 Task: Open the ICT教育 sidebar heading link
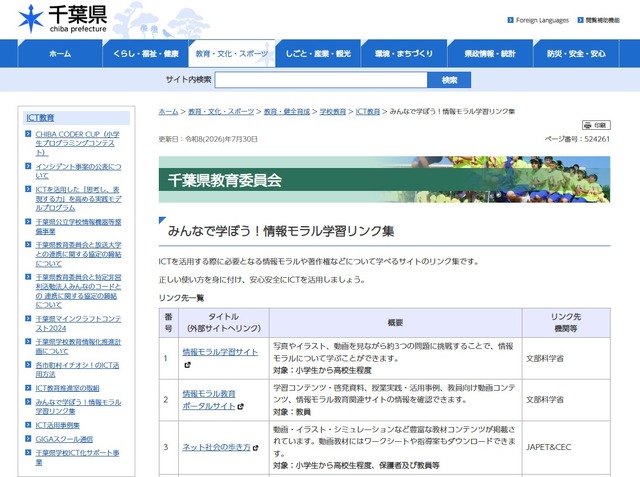pos(40,118)
